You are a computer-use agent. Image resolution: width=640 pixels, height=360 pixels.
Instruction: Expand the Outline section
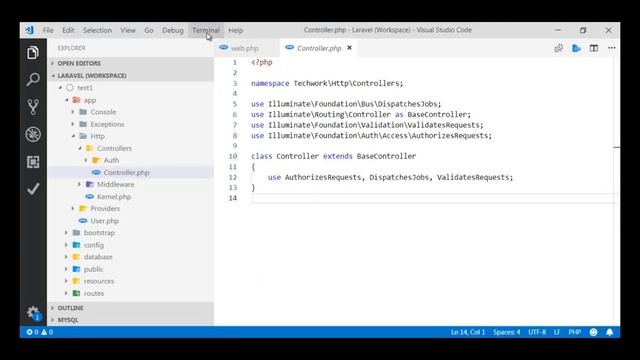(131, 308)
